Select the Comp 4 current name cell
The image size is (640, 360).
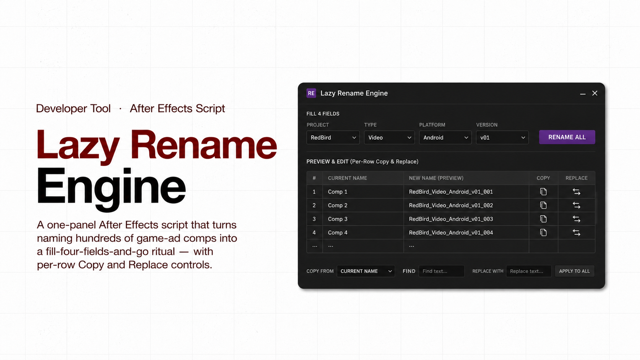tap(363, 233)
